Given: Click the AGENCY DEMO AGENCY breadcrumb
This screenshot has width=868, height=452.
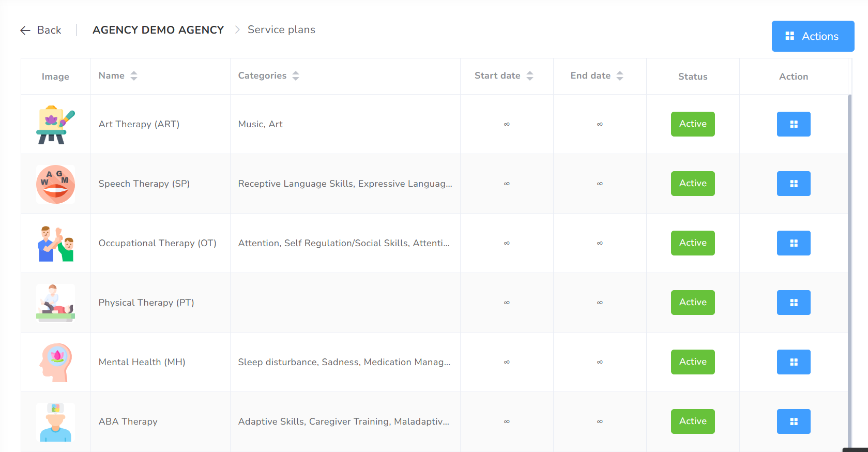Looking at the screenshot, I should [158, 30].
